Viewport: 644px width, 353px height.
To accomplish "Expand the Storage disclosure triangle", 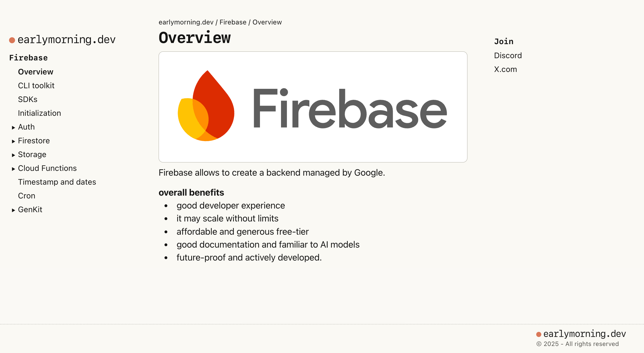I will tap(13, 155).
